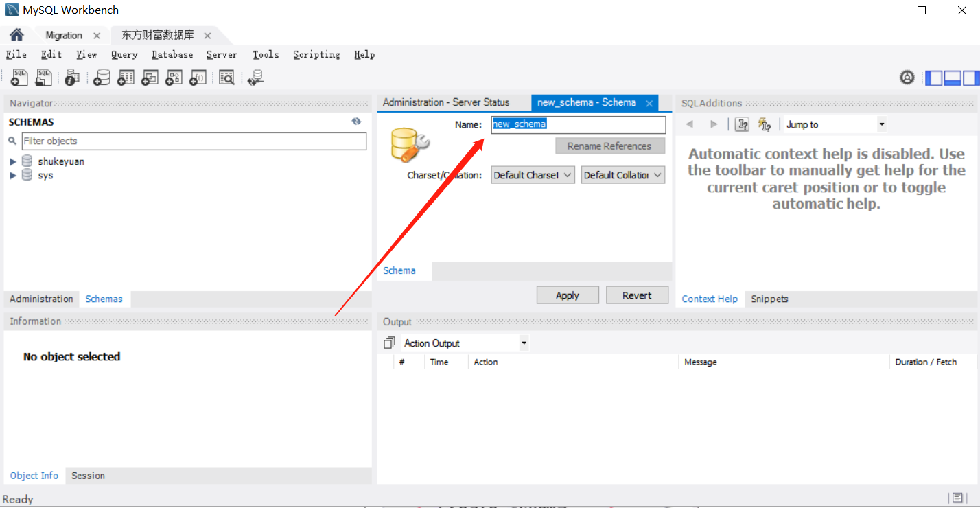Open the Help menu

pyautogui.click(x=364, y=54)
